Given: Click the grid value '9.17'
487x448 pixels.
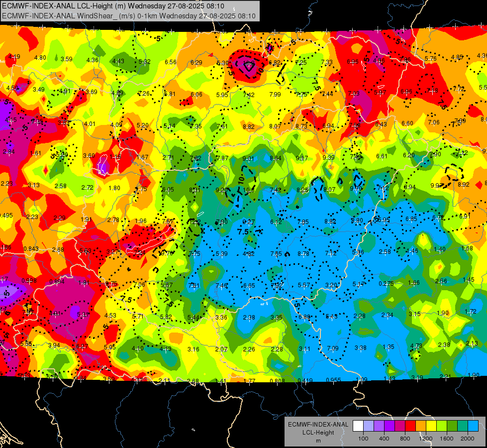Looking at the screenshot, I should [x=302, y=158].
